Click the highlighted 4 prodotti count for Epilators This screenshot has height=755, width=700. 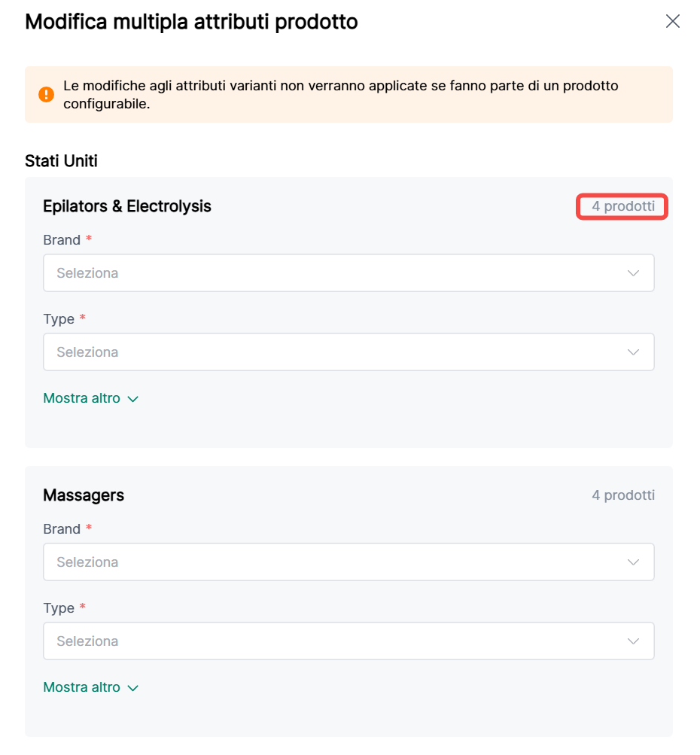(622, 206)
